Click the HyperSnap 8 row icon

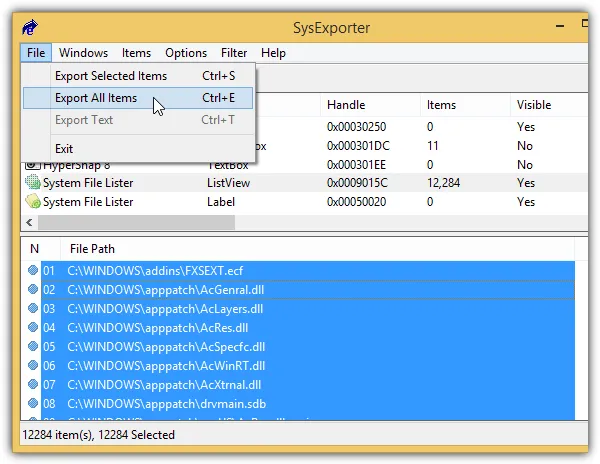pos(33,166)
